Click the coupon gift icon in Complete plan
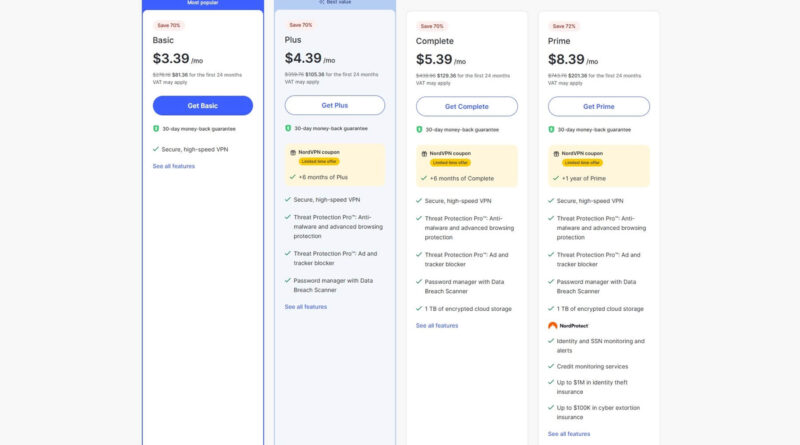Image resolution: width=800 pixels, height=445 pixels. click(424, 154)
